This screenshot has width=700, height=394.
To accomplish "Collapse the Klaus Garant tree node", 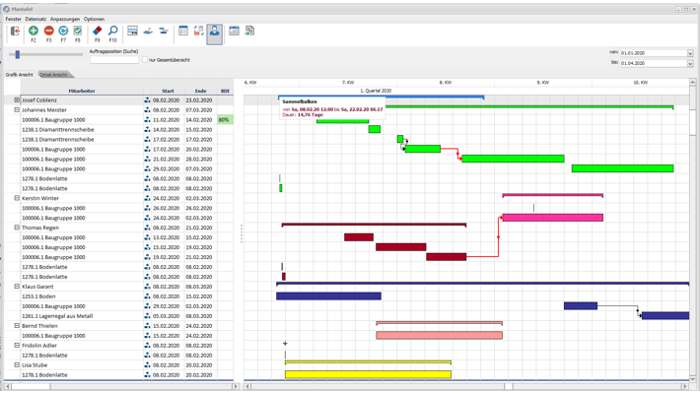I will [x=17, y=286].
